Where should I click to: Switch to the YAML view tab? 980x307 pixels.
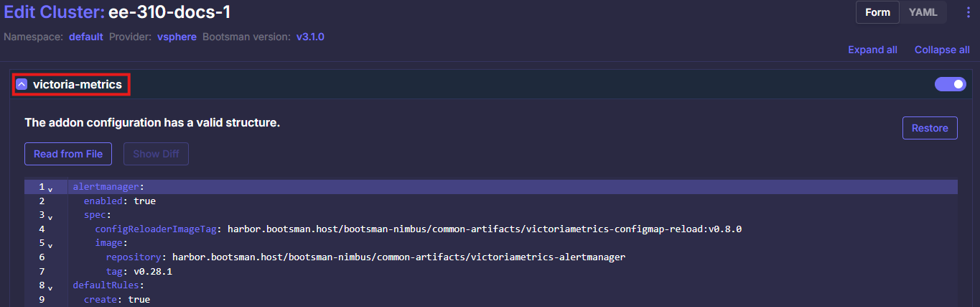point(923,12)
